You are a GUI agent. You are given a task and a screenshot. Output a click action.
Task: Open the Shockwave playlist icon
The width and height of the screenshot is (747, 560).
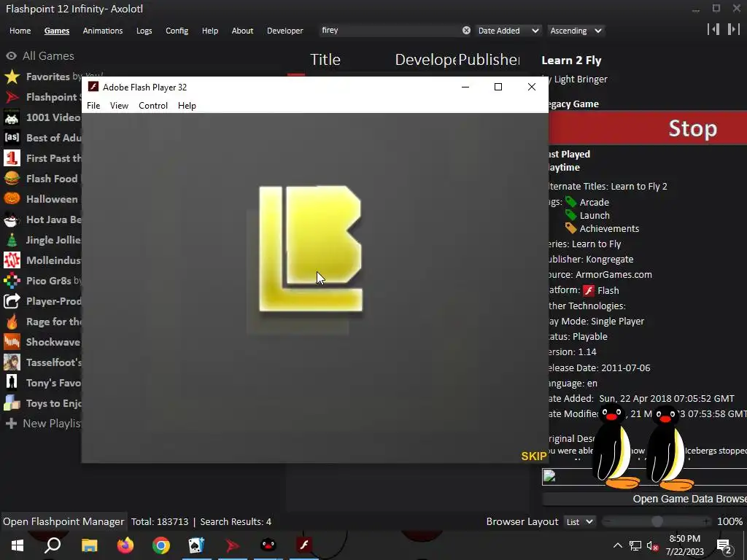pyautogui.click(x=12, y=342)
